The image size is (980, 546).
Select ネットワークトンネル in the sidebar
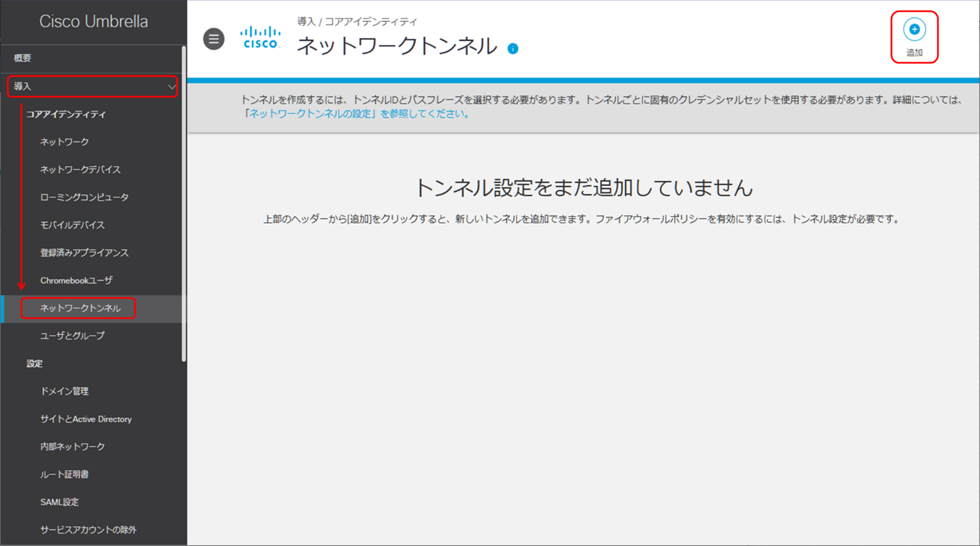(80, 308)
